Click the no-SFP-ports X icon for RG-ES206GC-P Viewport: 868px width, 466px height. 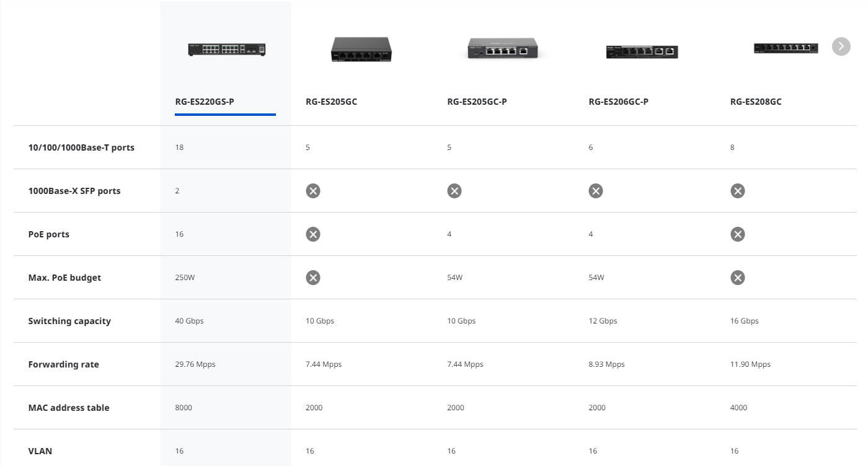596,191
